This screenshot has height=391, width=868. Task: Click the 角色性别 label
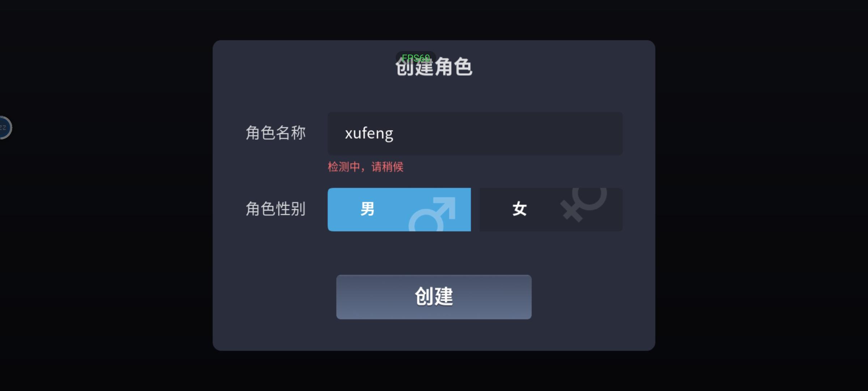click(276, 209)
